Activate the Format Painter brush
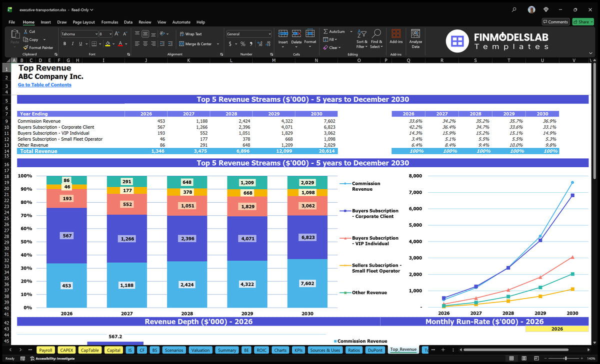This screenshot has height=364, width=600. [25, 47]
